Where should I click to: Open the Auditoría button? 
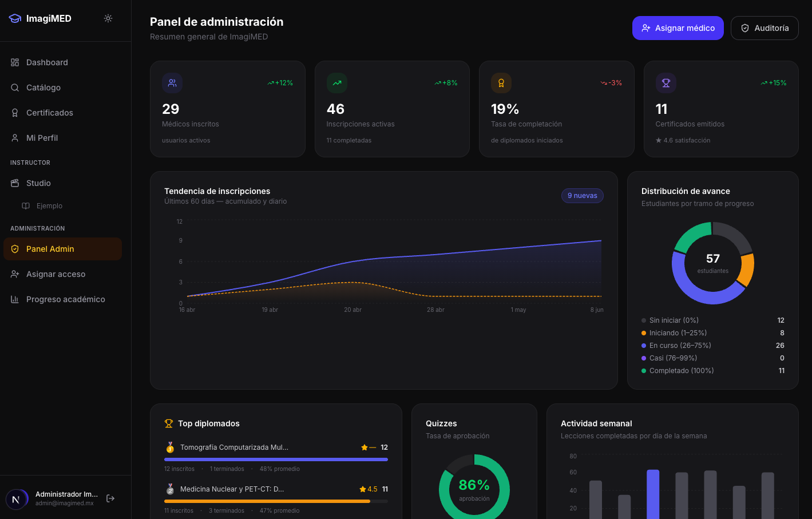pyautogui.click(x=765, y=28)
